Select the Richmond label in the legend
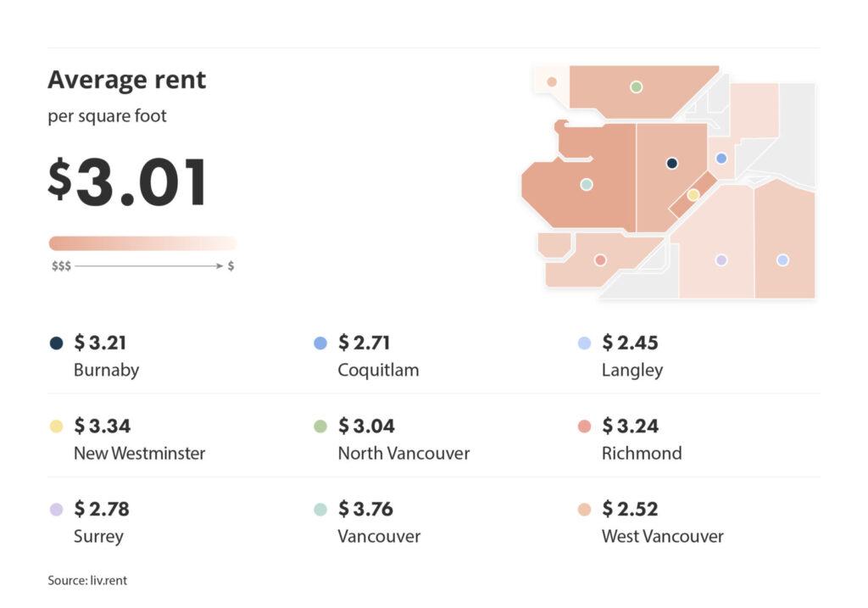The image size is (868, 608). 642,453
